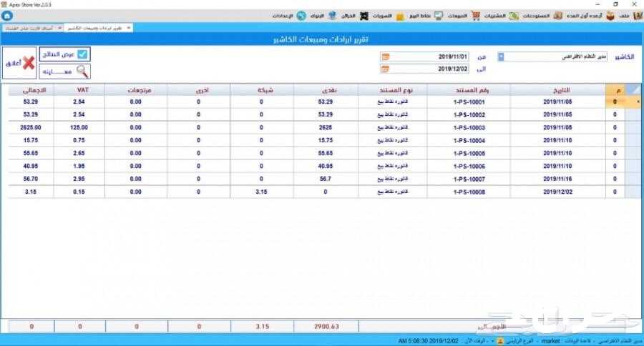Screen dimensions: 644x346
Task: Open the Warehouses (المستودعات) menu
Action: [530, 16]
